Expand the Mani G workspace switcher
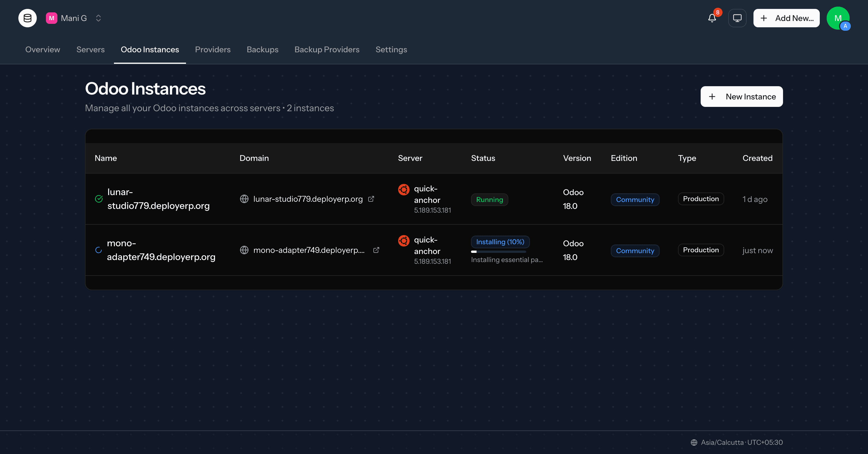Screen dimensions: 868x454 (98, 18)
